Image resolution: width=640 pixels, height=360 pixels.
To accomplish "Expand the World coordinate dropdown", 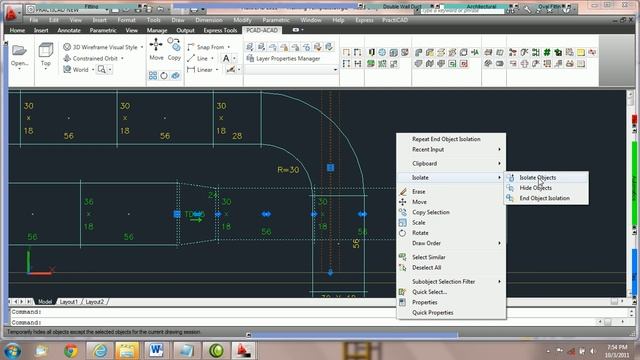I will pos(93,69).
